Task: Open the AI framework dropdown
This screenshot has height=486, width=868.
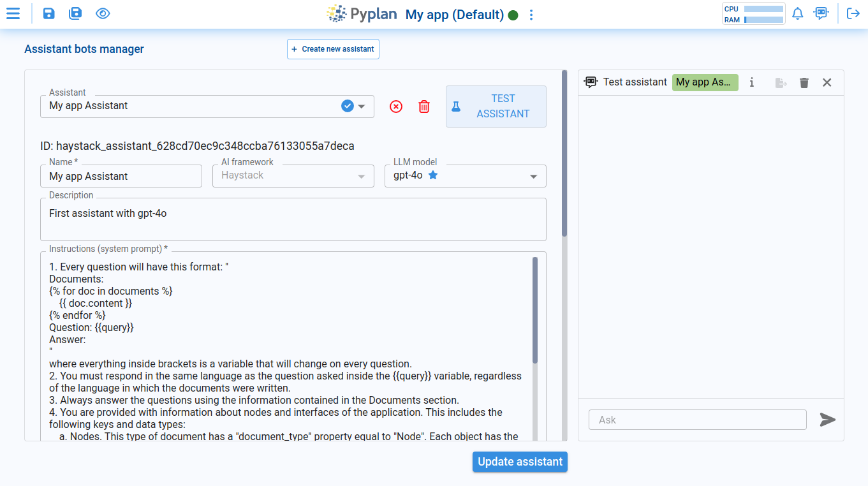Action: [x=363, y=176]
